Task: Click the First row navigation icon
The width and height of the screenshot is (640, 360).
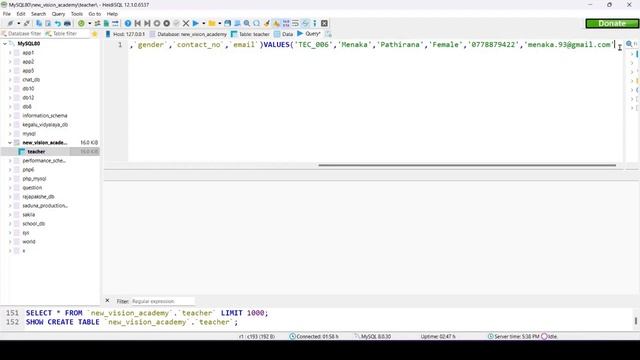Action: (138, 23)
